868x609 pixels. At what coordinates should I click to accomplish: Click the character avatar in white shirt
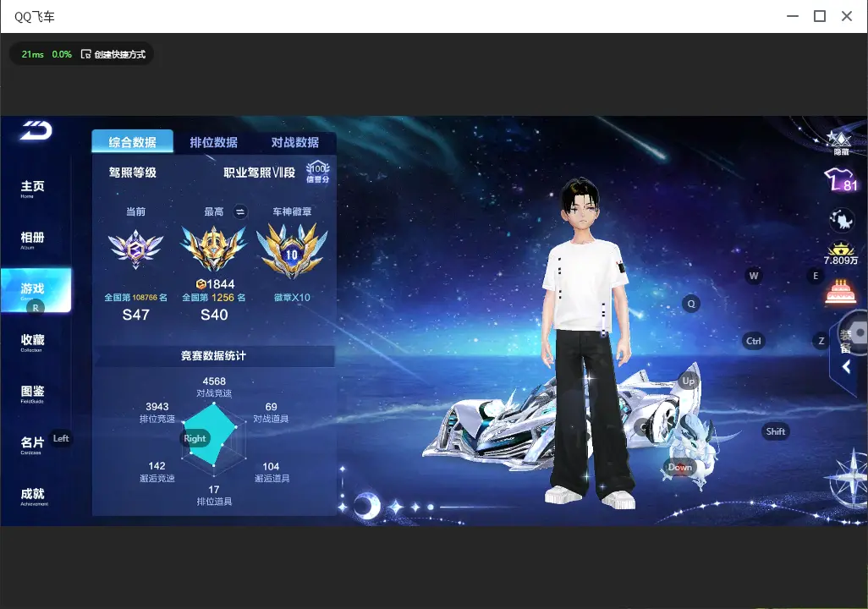pos(589,343)
